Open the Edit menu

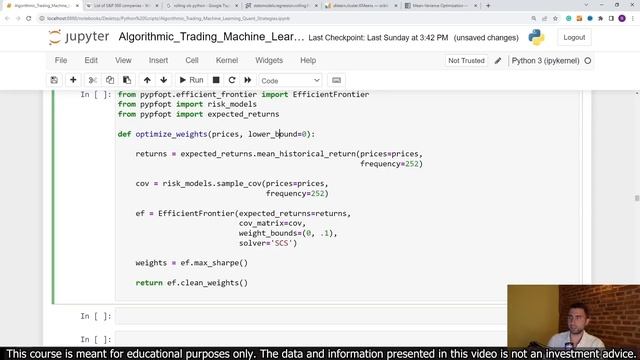point(91,60)
